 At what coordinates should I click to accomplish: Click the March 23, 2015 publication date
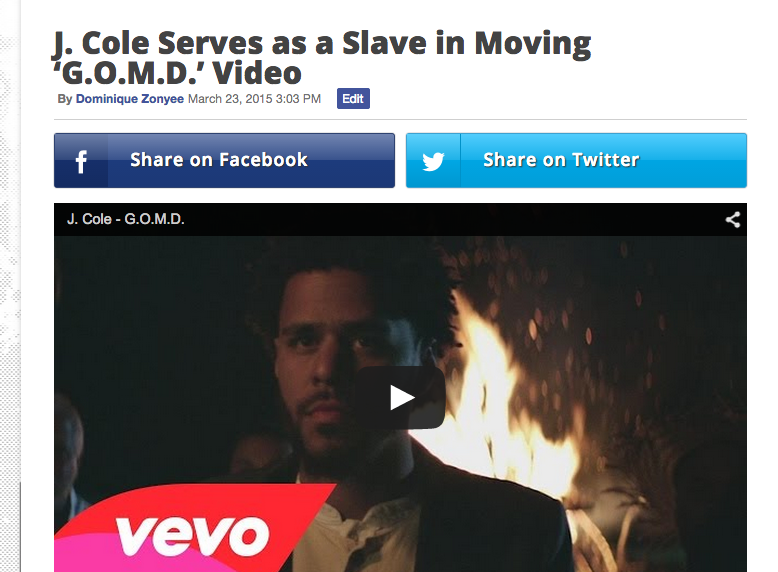(x=230, y=99)
